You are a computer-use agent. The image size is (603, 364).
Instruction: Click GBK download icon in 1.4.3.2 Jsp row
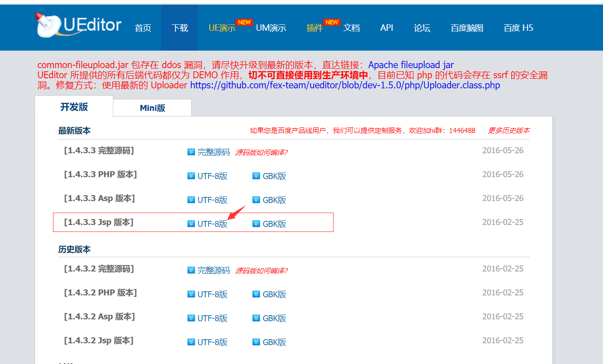(257, 342)
